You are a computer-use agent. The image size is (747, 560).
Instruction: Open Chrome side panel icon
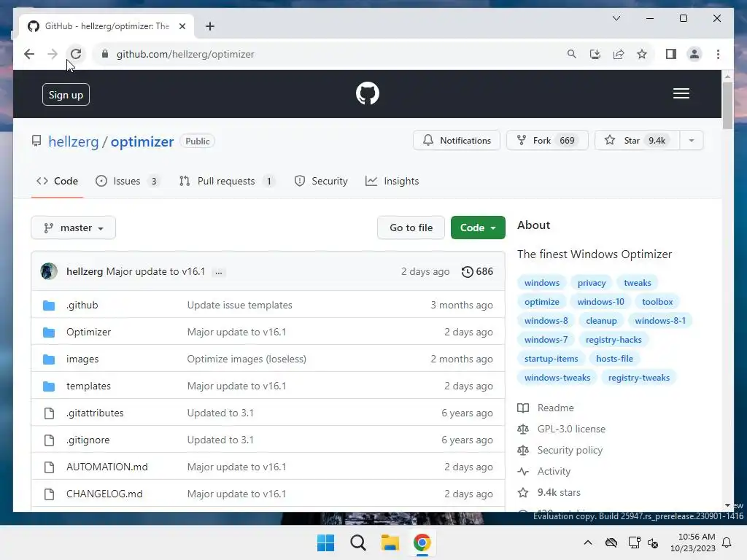671,54
